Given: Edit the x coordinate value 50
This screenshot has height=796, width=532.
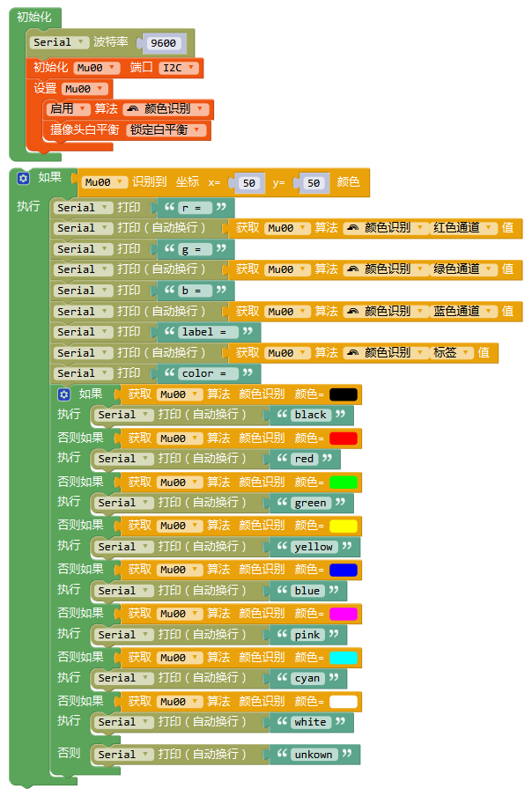Looking at the screenshot, I should click(x=248, y=183).
